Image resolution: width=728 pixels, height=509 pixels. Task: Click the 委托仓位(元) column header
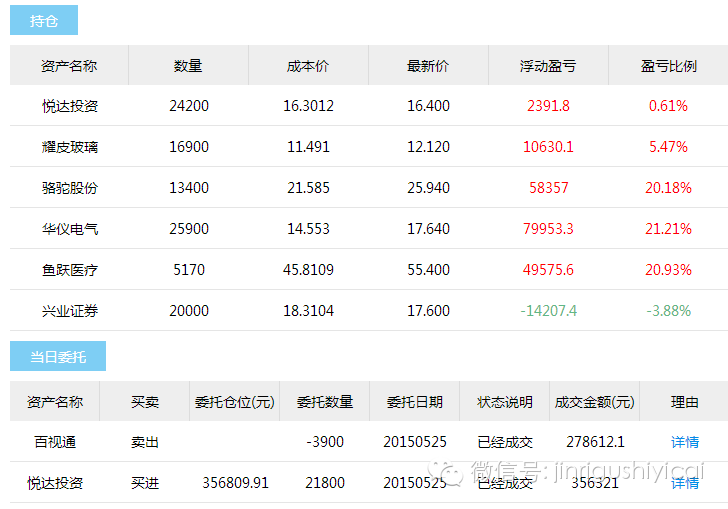(234, 401)
